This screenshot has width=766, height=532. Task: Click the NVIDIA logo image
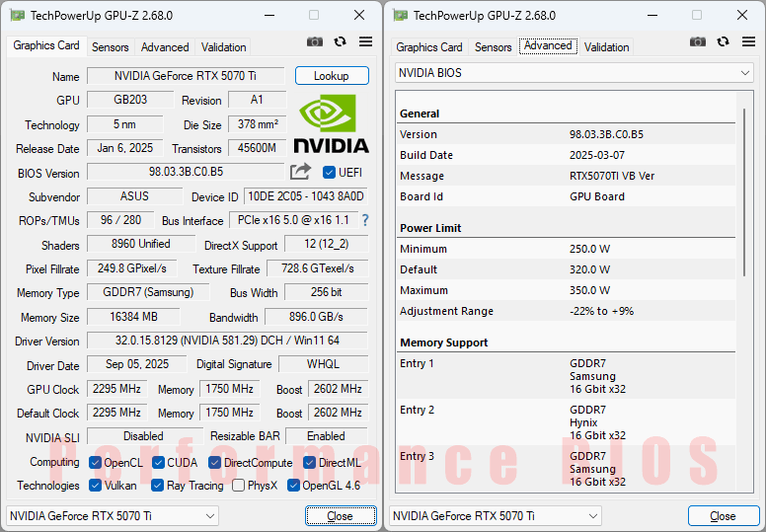click(x=332, y=124)
